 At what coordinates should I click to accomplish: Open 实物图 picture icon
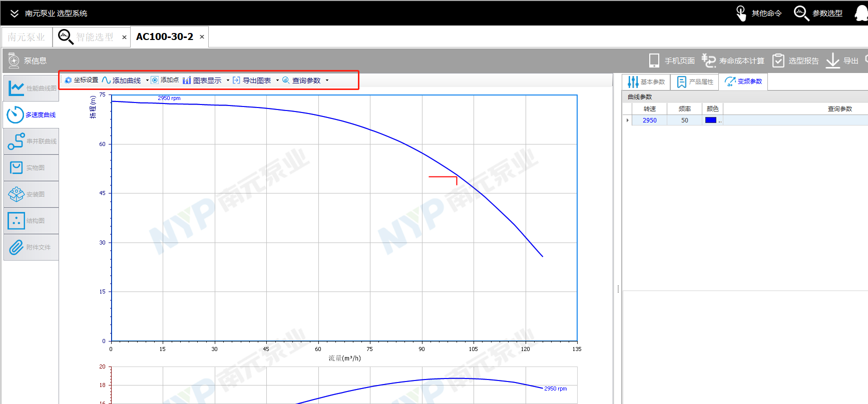tap(16, 167)
